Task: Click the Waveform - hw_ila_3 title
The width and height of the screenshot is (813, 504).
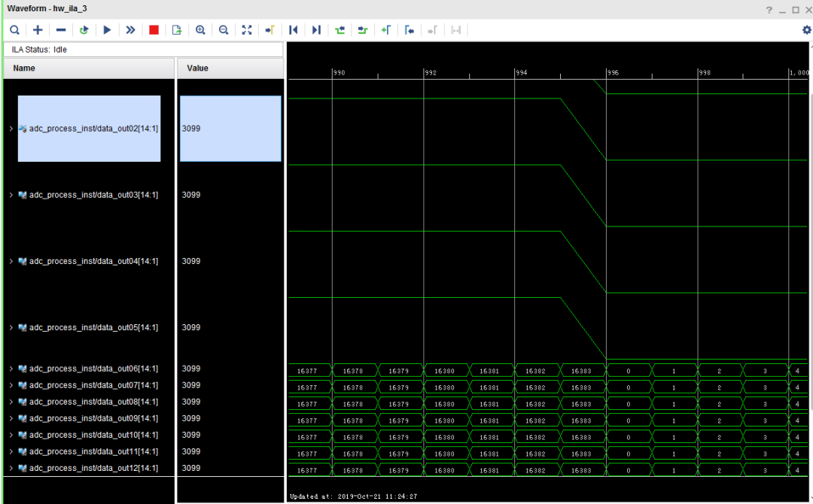Action: pyautogui.click(x=47, y=9)
